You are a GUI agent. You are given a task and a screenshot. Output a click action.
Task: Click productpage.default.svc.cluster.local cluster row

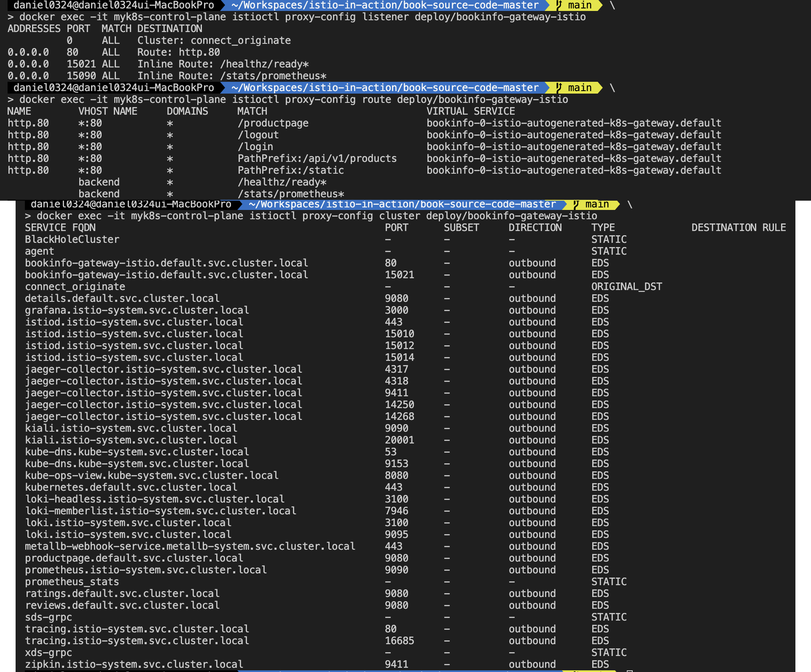[x=134, y=558]
